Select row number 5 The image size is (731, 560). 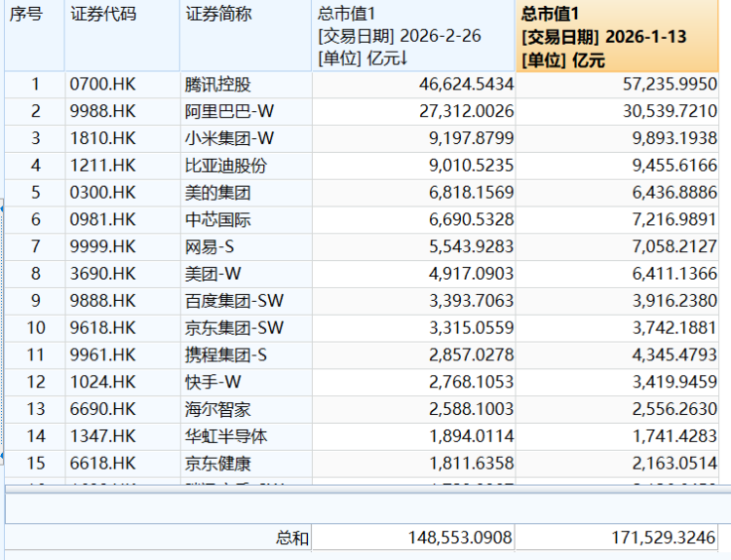[36, 193]
